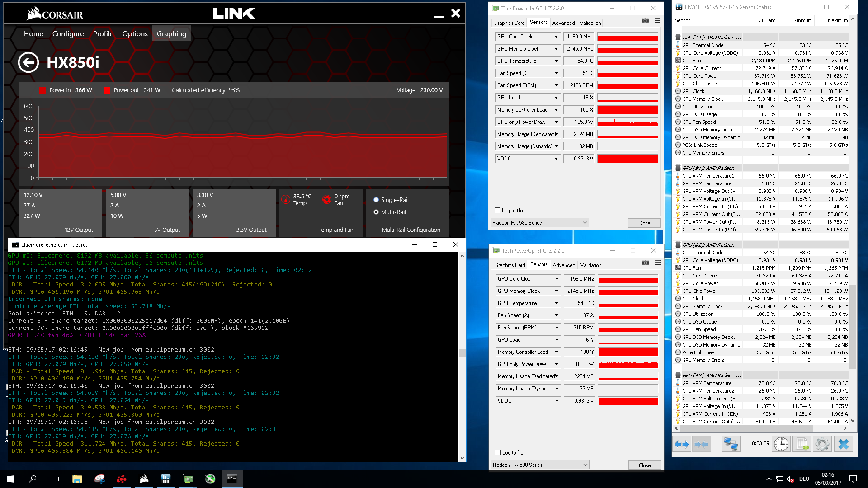
Task: Click the Configure tab icon in LINK
Action: [x=68, y=33]
